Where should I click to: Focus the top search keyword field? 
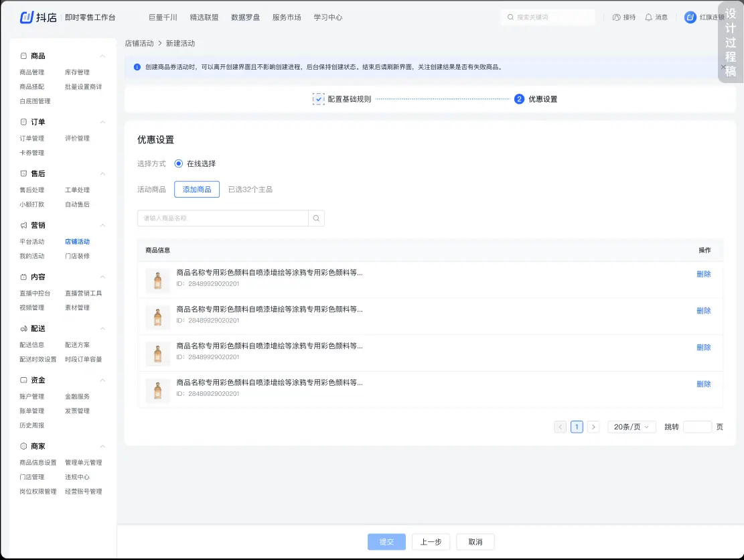tap(548, 17)
